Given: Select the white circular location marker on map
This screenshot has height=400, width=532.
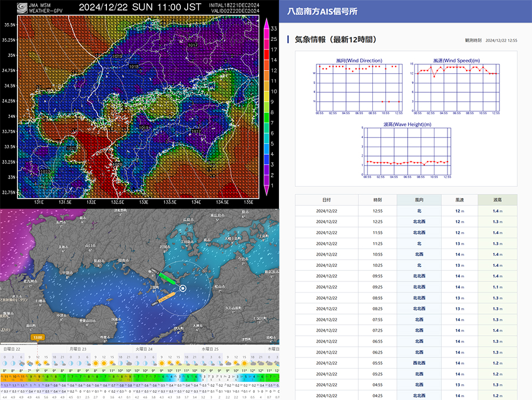Looking at the screenshot, I should [183, 289].
